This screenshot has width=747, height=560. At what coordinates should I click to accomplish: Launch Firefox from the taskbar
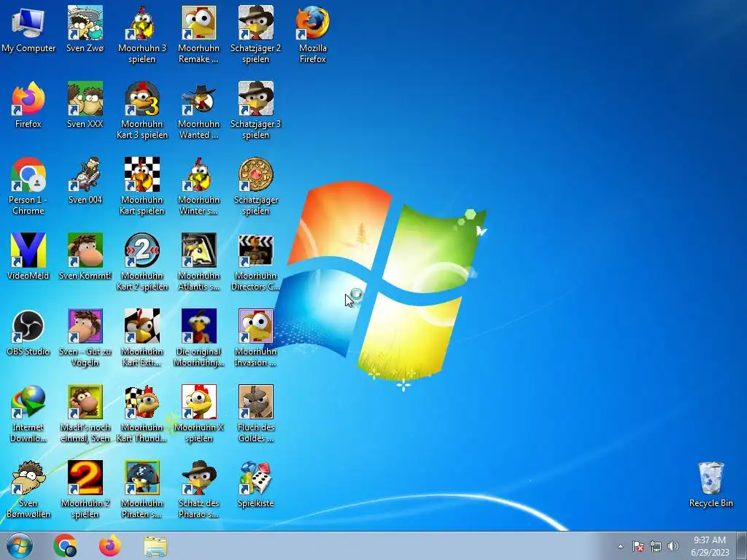click(110, 545)
